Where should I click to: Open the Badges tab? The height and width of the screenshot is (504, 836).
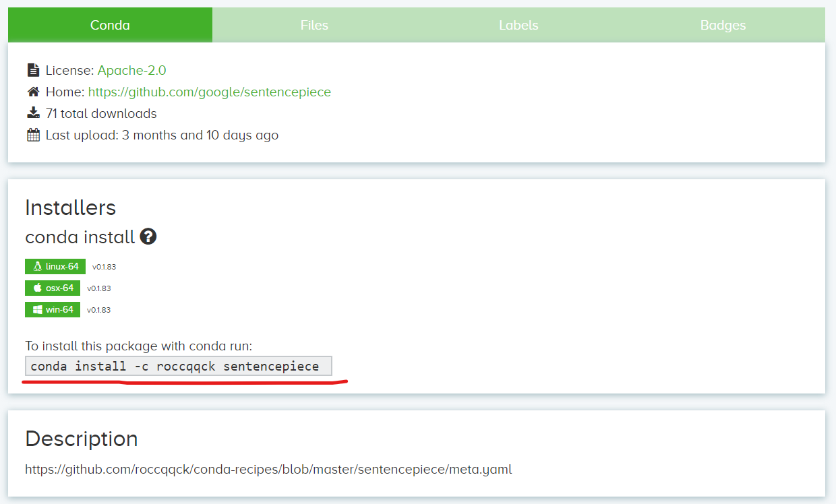723,25
